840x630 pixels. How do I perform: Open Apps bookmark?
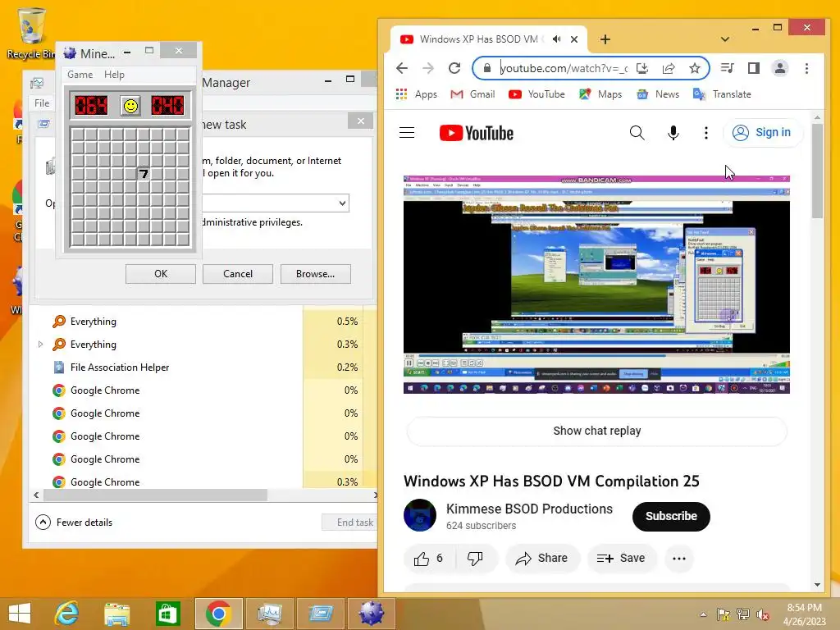tap(416, 94)
